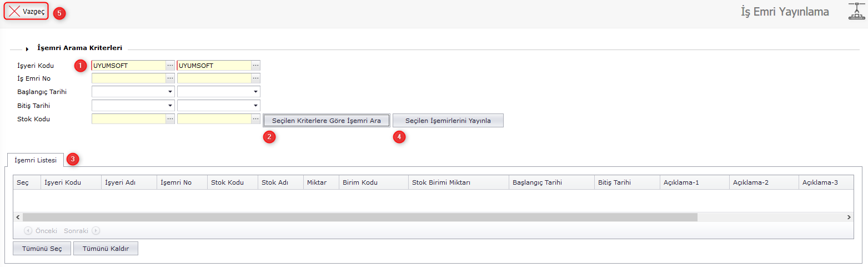Click Tümünü Seç button
Viewport: 868px width, 267px height.
(x=42, y=249)
